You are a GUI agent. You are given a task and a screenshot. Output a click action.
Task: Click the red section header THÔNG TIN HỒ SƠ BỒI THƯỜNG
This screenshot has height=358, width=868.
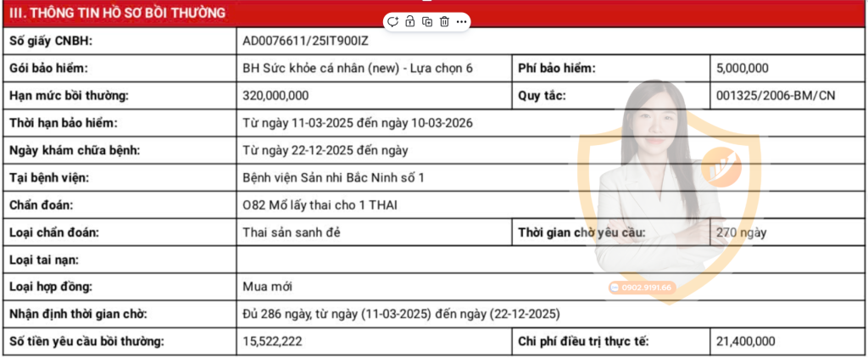tap(118, 13)
